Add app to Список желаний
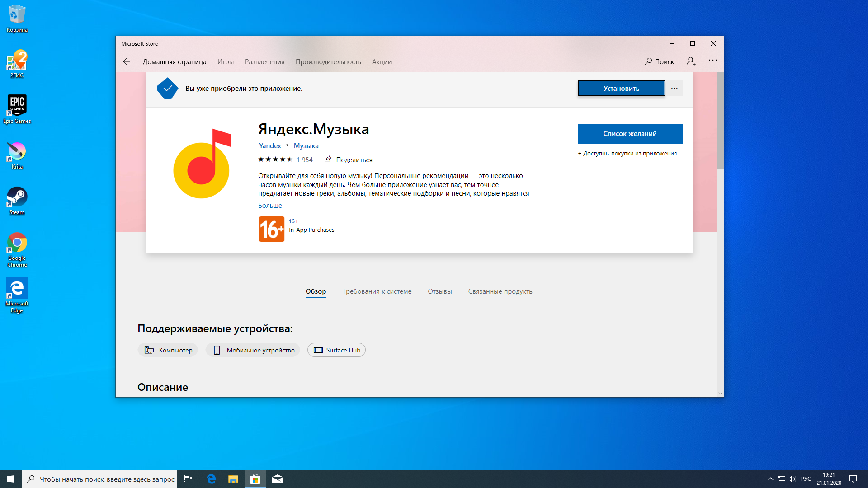The width and height of the screenshot is (868, 488). click(x=630, y=134)
